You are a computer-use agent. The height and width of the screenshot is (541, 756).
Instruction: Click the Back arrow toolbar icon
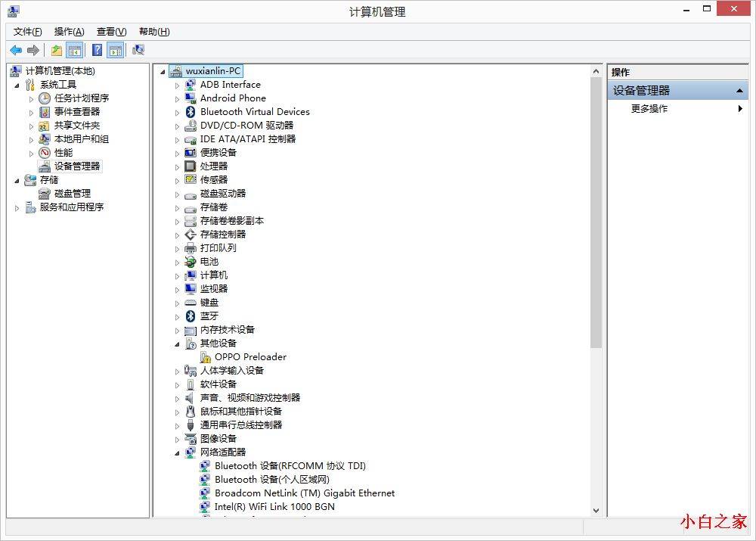pos(16,50)
